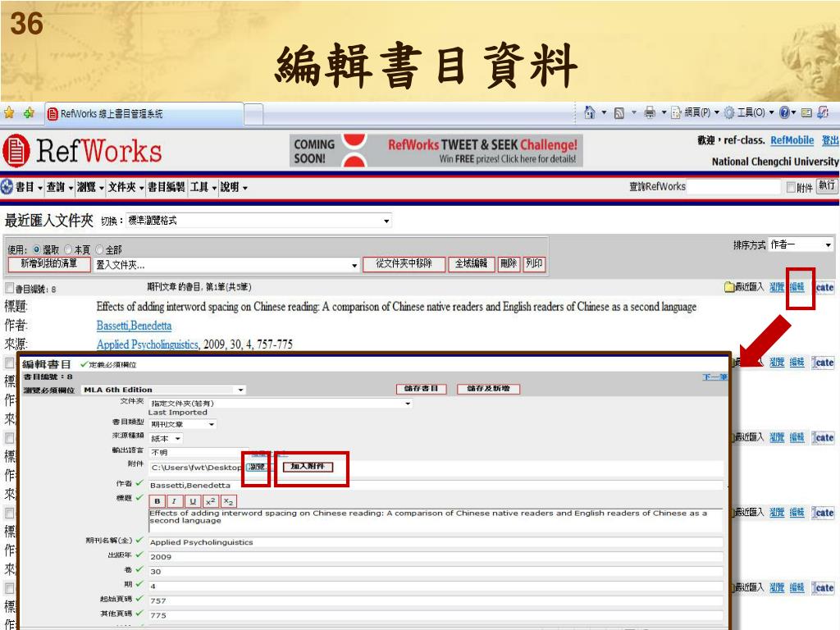The width and height of the screenshot is (840, 630).
Task: Click the RSS feeds icon
Action: 619,113
